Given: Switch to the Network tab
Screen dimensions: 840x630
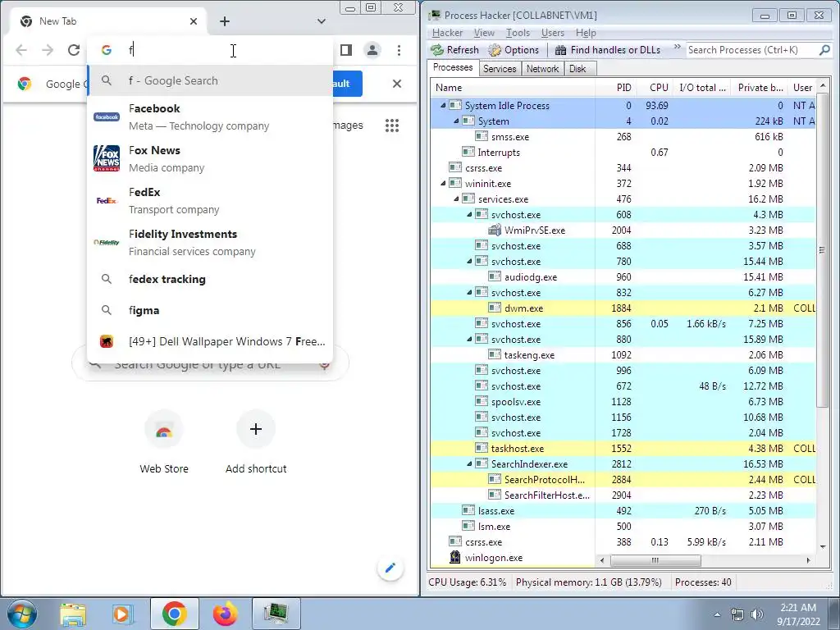Looking at the screenshot, I should tap(542, 69).
